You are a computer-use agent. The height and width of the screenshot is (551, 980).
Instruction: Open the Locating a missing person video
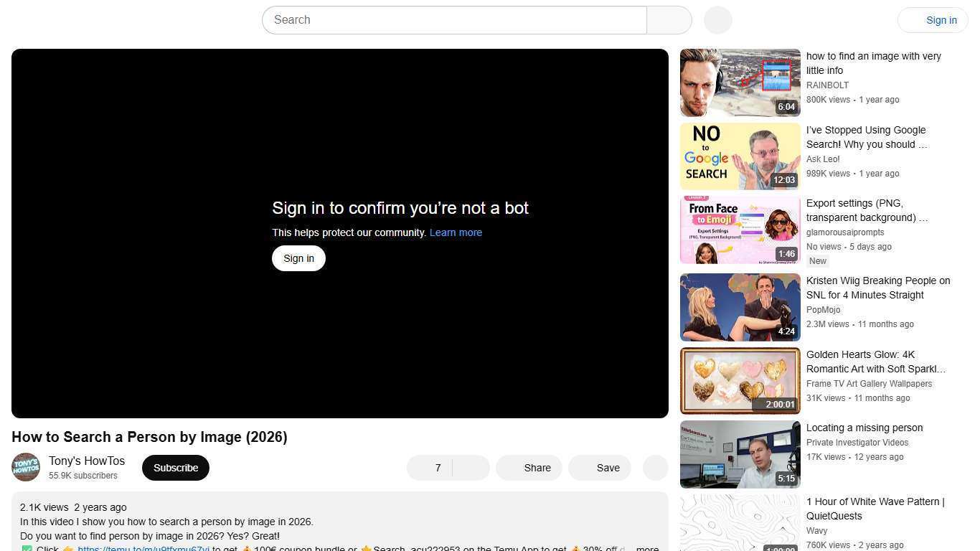(x=740, y=454)
